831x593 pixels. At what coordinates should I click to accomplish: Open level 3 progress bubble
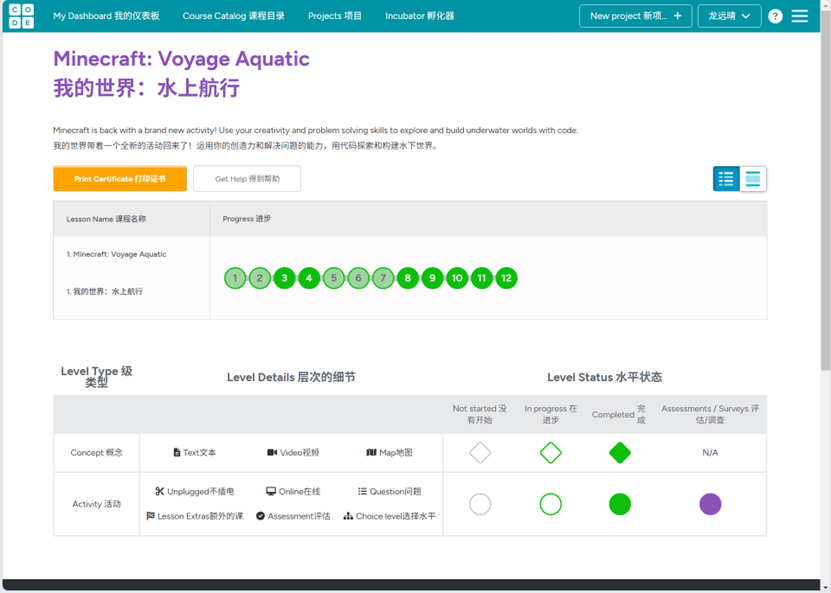[285, 278]
